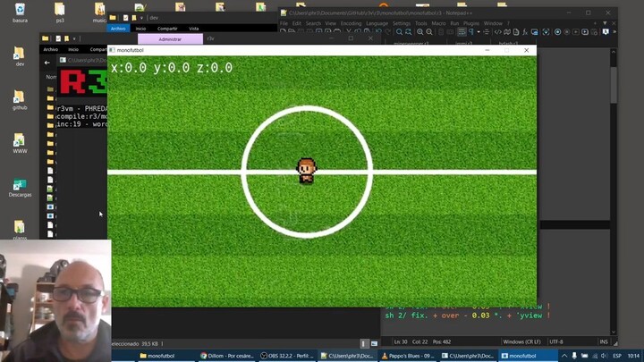Switch to OBS 32.2.2 taskbar button
The height and width of the screenshot is (362, 644).
click(287, 356)
